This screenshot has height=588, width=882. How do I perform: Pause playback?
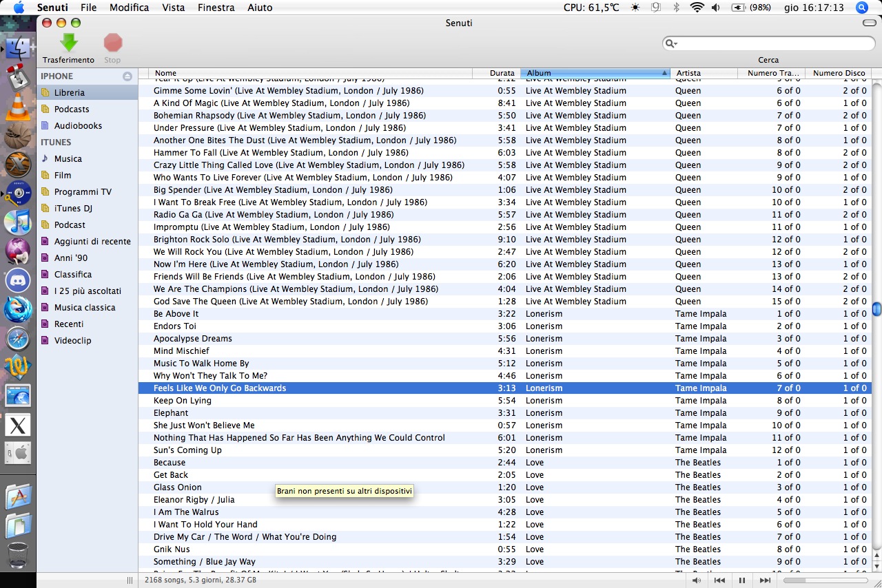coord(742,580)
